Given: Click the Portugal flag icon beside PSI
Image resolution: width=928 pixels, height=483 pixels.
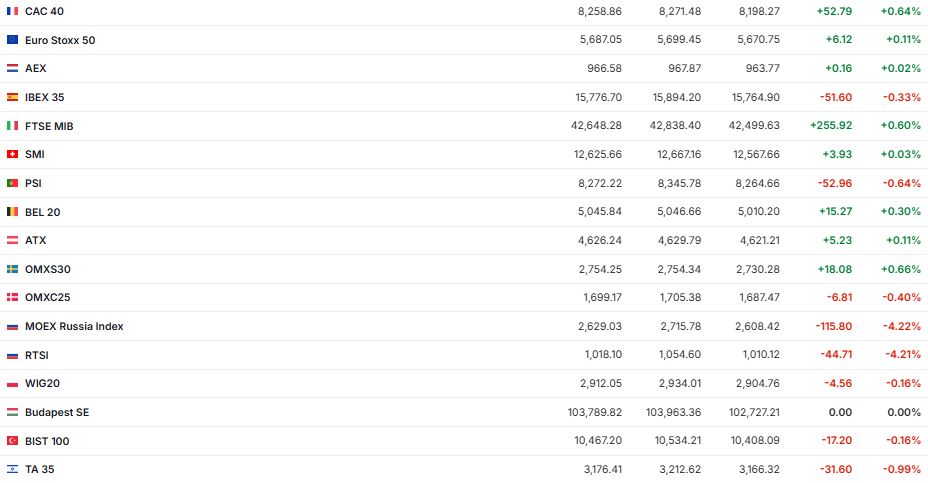Looking at the screenshot, I should [x=12, y=183].
